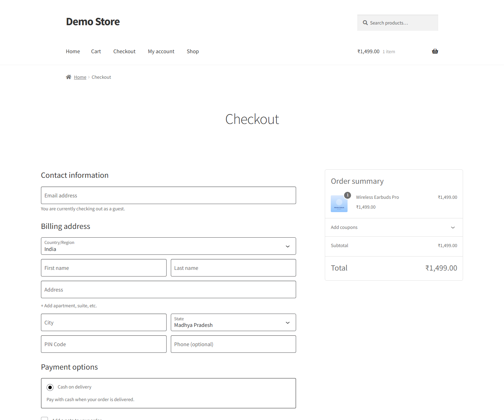
Task: Click the Wireless Earbuds Pro product name
Action: pos(377,197)
